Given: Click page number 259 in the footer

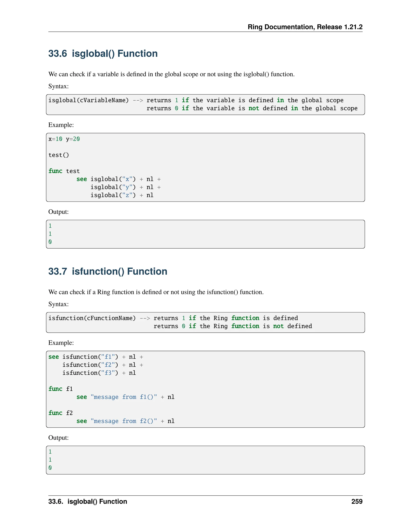Looking at the screenshot, I should pyautogui.click(x=357, y=501).
